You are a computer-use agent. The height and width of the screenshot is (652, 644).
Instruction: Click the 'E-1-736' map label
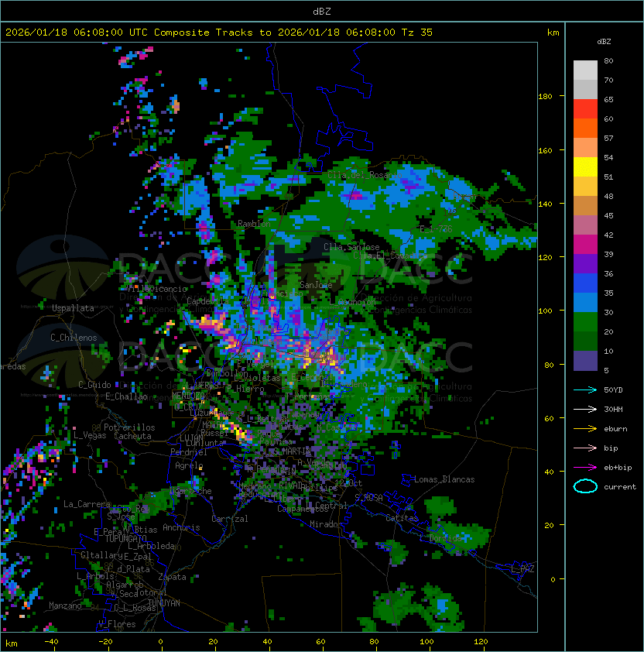click(436, 228)
